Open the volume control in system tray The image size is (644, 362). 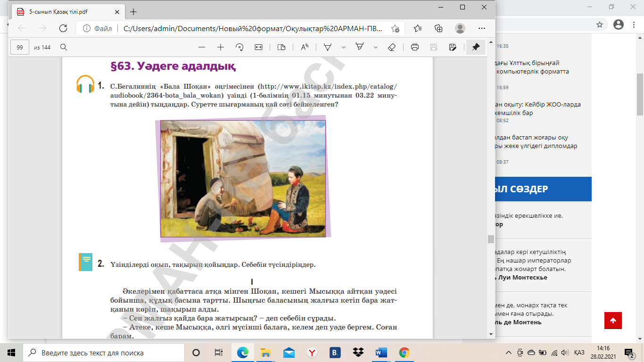(565, 353)
